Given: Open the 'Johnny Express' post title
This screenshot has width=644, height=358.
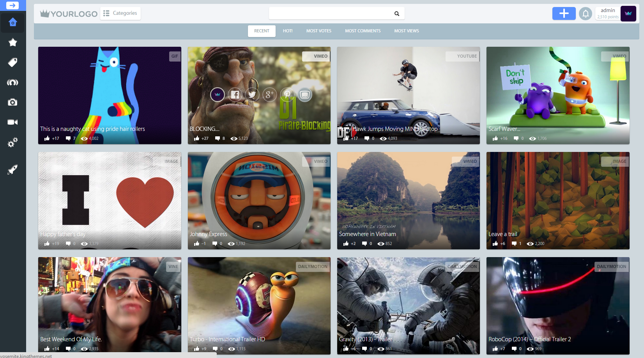Looking at the screenshot, I should click(208, 234).
